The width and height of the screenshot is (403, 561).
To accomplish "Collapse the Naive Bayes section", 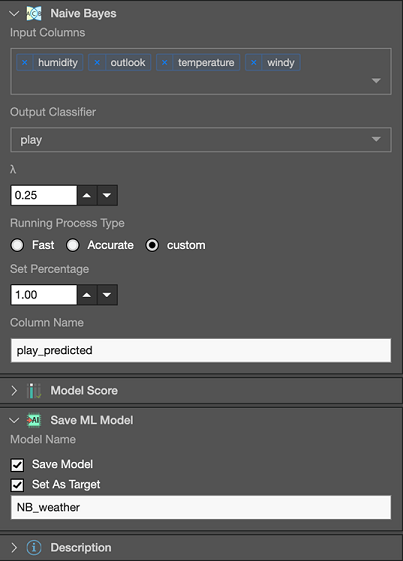I will [x=14, y=14].
